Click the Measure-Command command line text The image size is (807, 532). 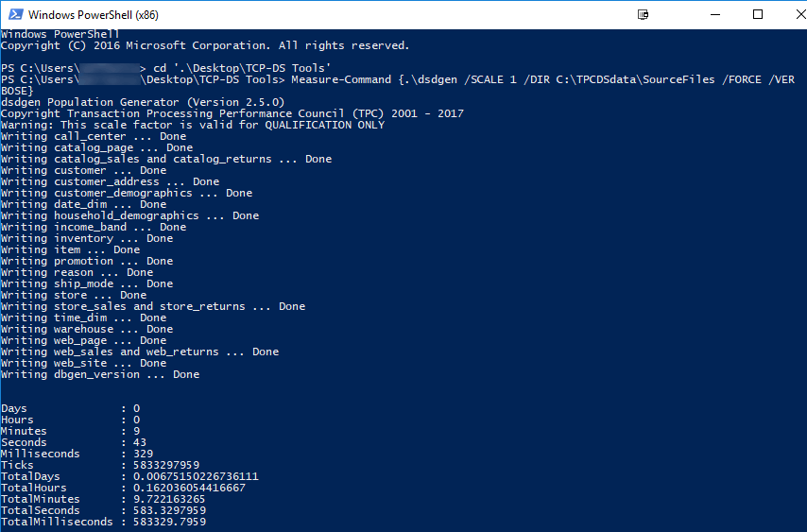pos(529,79)
